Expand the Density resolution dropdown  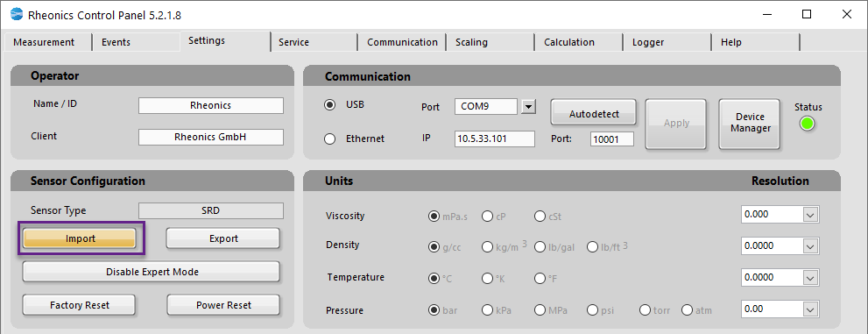(810, 246)
